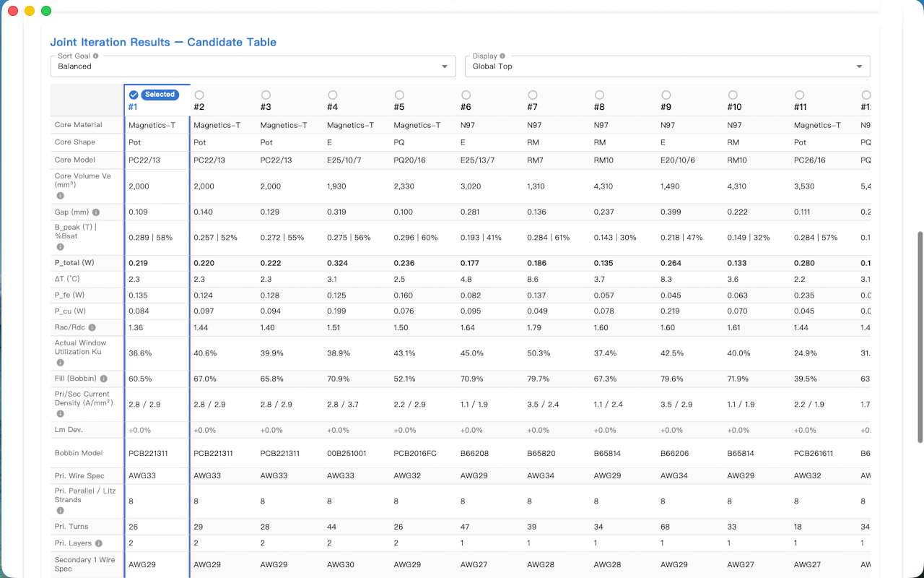Click info icon beside Gap (mm)

coord(96,212)
